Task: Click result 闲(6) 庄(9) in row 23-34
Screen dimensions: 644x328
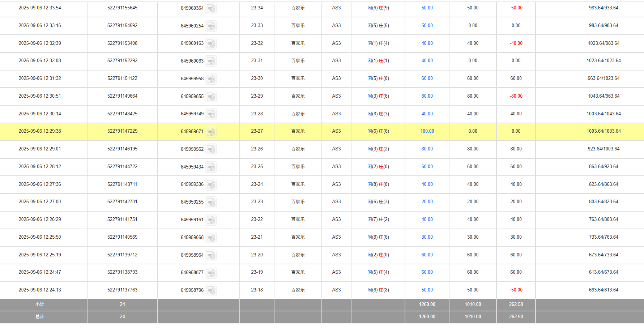Action: click(x=378, y=8)
